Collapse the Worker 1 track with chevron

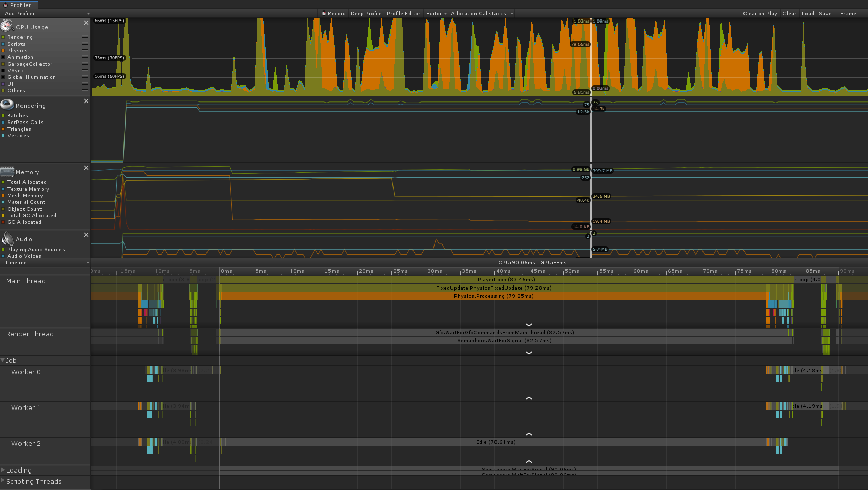coord(529,434)
